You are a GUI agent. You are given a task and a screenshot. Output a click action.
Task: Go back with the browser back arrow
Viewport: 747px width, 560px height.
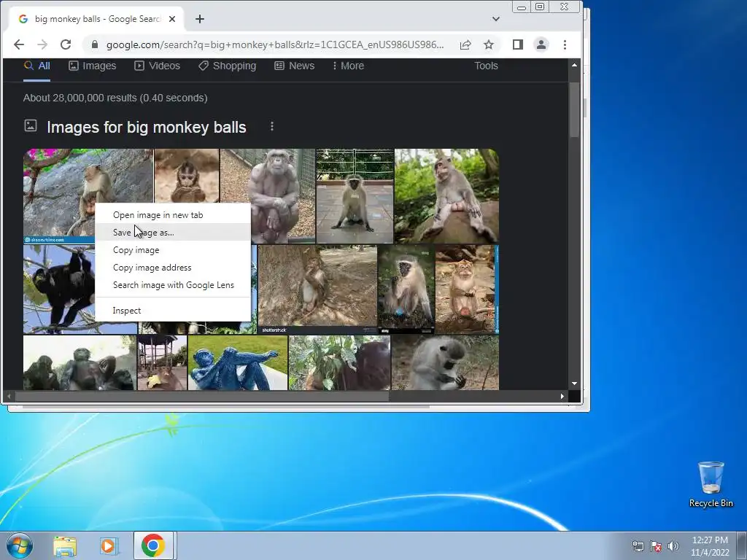point(18,44)
